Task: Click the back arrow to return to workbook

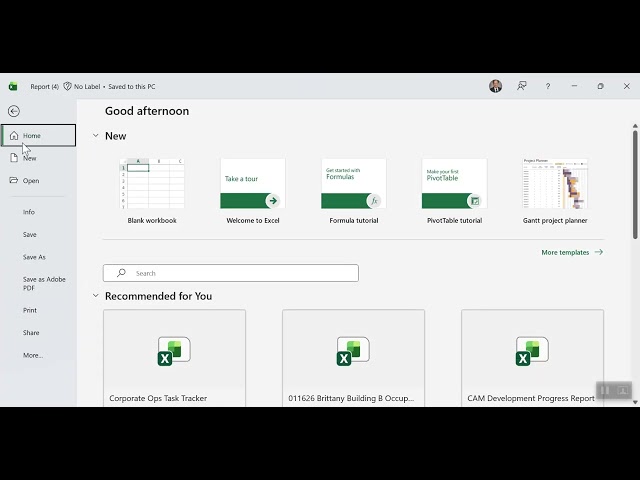Action: tap(14, 111)
